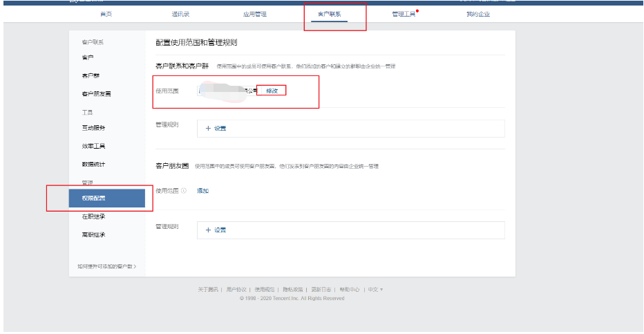Open 离职继承 in the sidebar
The image size is (644, 334).
coord(93,234)
